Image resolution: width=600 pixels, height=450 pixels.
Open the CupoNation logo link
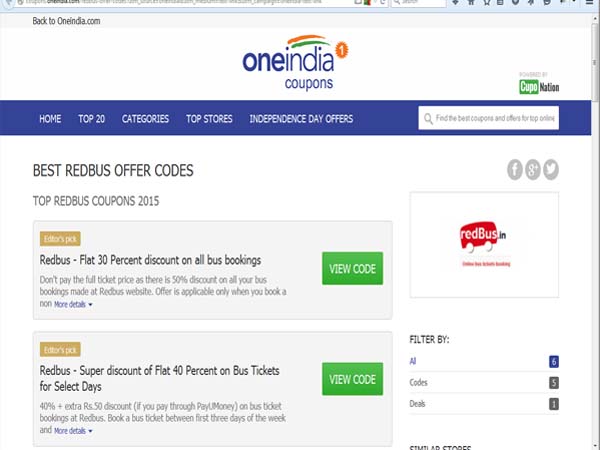(539, 87)
